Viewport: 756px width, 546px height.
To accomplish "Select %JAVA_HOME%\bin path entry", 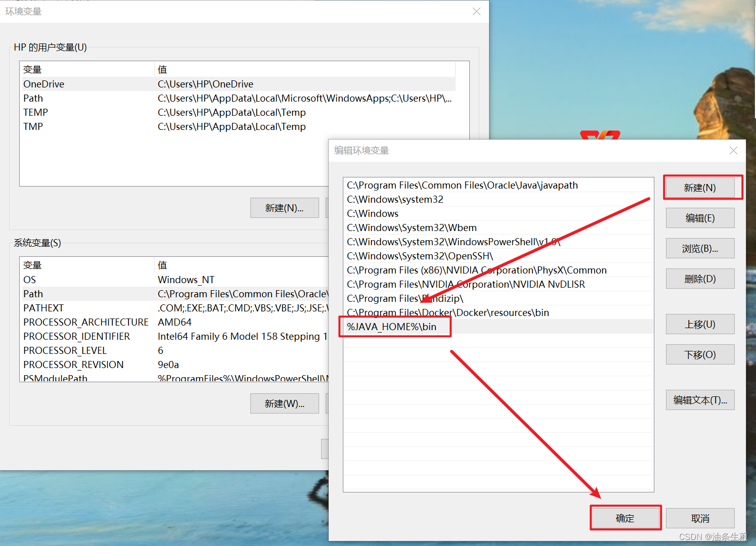I will (x=498, y=327).
